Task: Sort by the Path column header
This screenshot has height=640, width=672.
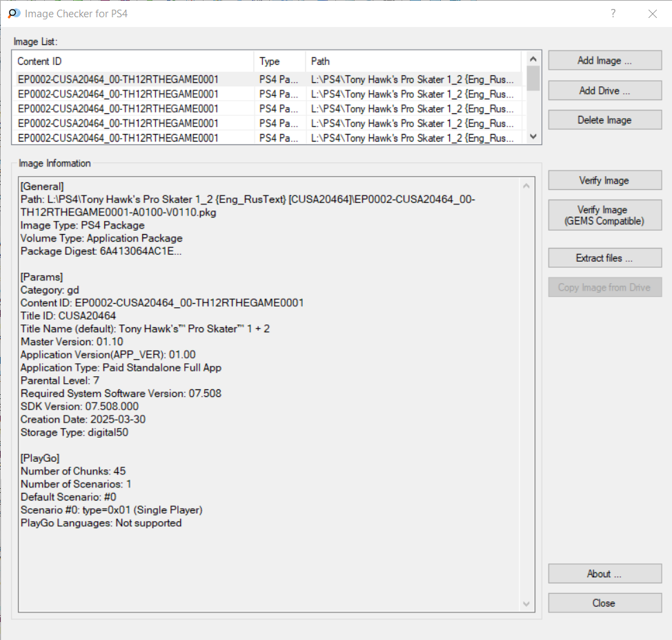Action: [x=413, y=61]
